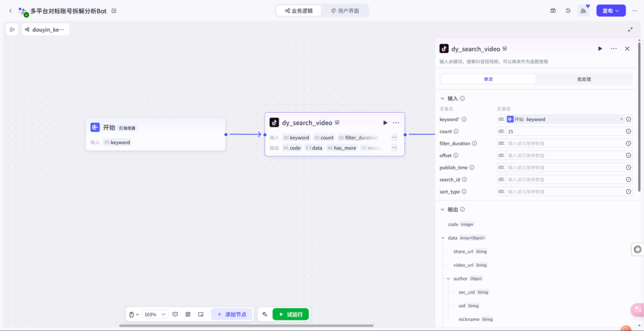This screenshot has width=644, height=331.
Task: Open mouse interaction mode dropdown
Action: click(x=134, y=314)
